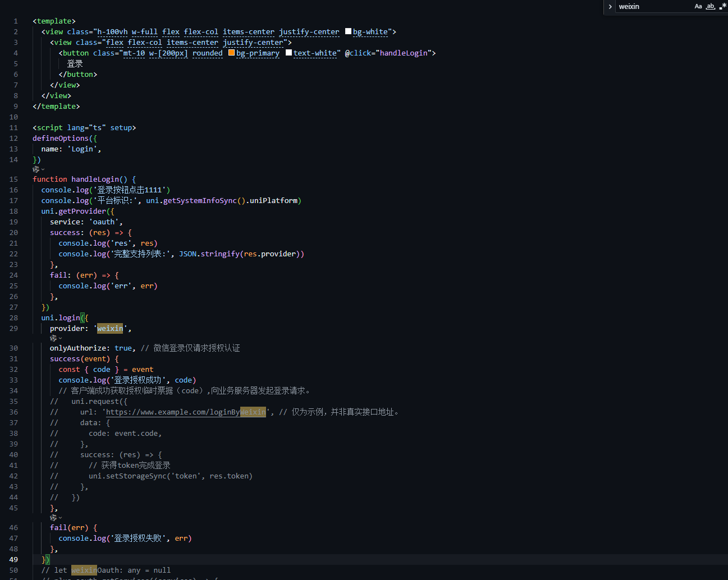Image resolution: width=728 pixels, height=580 pixels.
Task: Click the highlighted weixin provider match
Action: coord(110,329)
